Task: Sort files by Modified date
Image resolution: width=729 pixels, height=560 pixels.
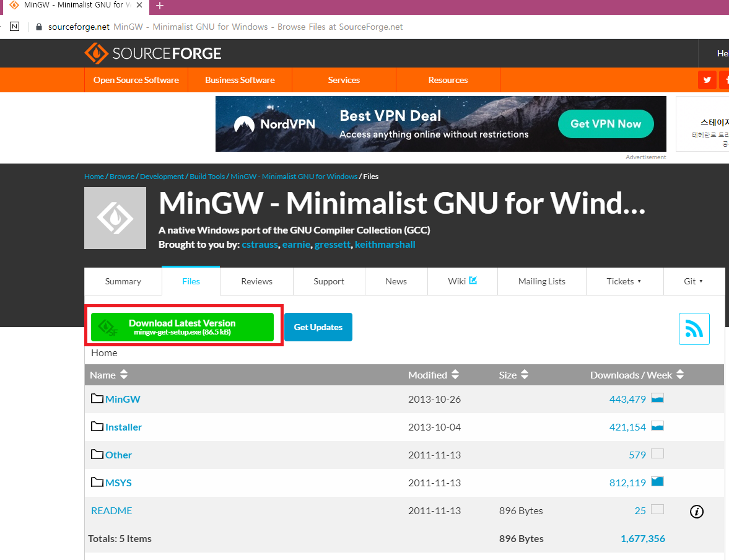Action: point(434,375)
